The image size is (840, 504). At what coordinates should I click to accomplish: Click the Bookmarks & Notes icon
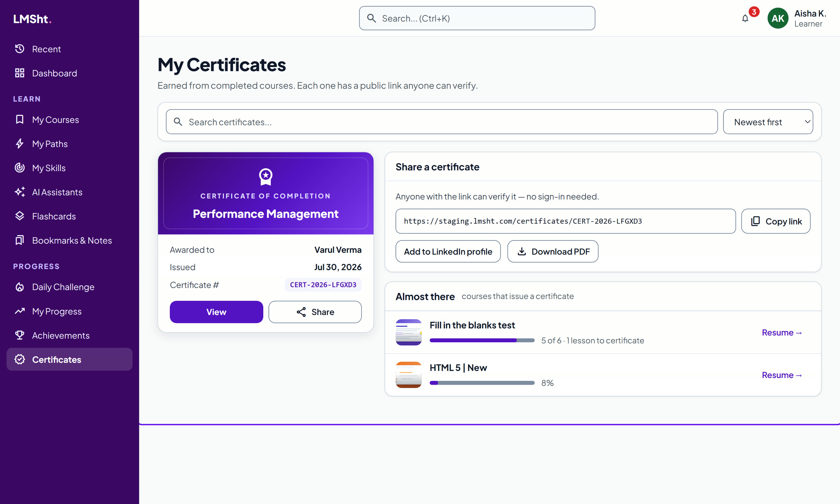(20, 240)
